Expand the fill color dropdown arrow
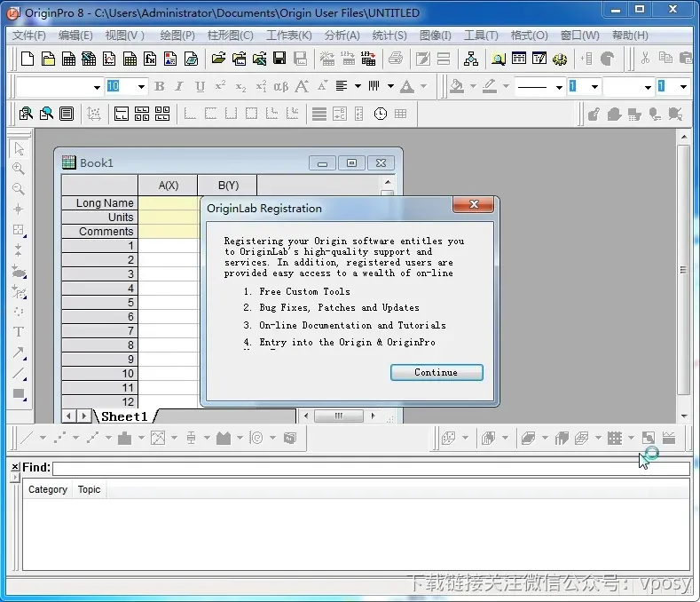This screenshot has height=602, width=700. (x=473, y=86)
